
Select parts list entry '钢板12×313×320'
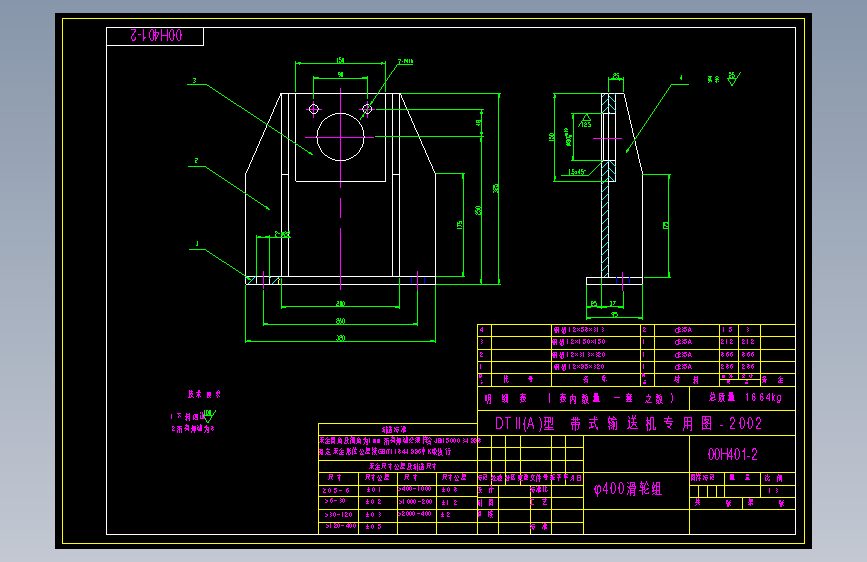point(579,355)
